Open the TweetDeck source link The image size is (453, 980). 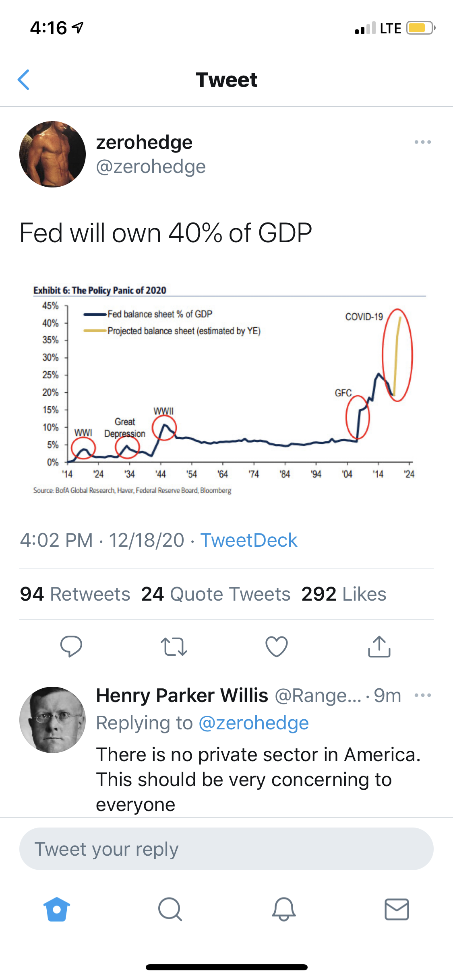[x=250, y=539]
